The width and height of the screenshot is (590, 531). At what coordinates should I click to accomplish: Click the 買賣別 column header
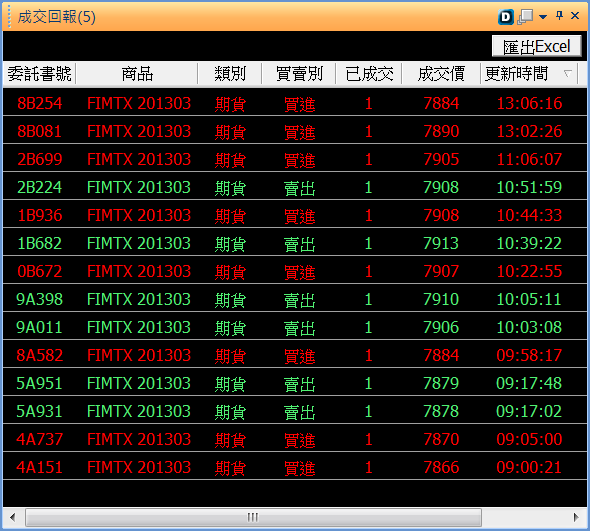click(x=299, y=74)
